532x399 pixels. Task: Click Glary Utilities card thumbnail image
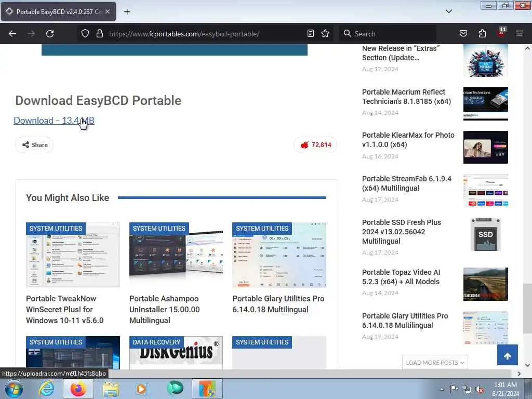tap(279, 255)
